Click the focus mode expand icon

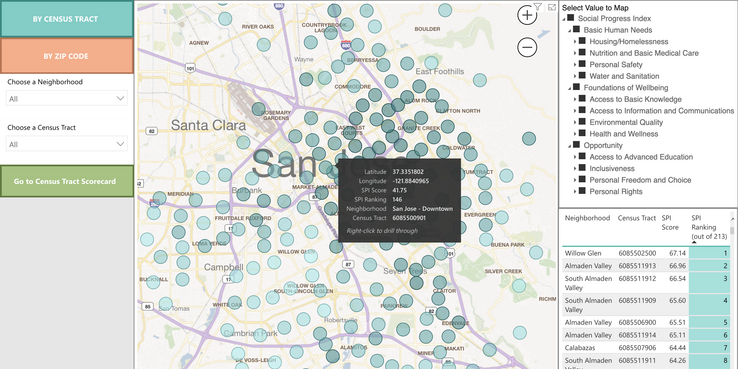(552, 7)
